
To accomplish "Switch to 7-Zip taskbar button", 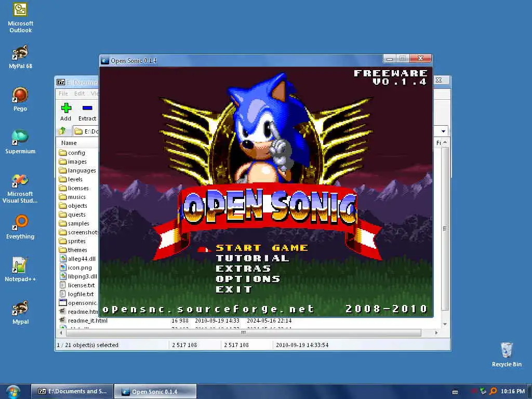I will click(72, 391).
